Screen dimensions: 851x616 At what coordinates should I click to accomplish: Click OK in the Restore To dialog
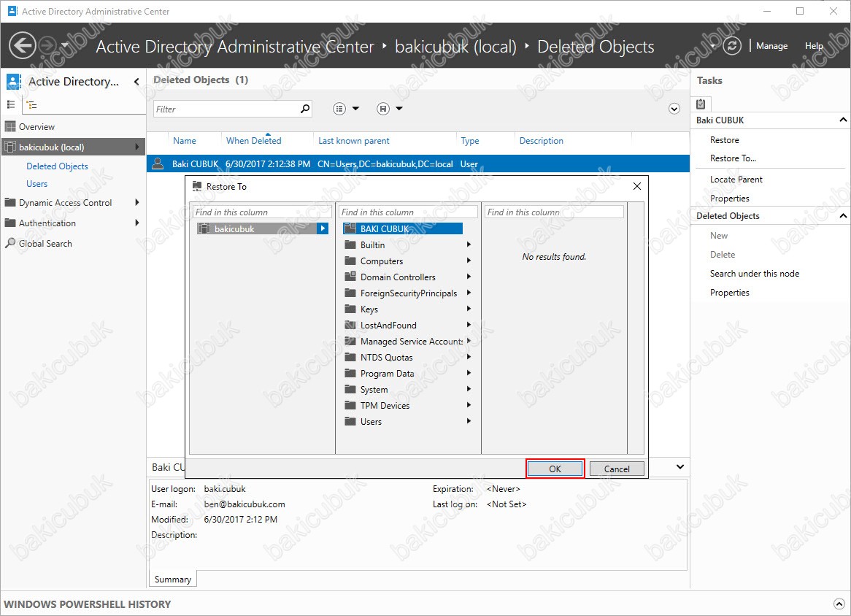click(555, 469)
